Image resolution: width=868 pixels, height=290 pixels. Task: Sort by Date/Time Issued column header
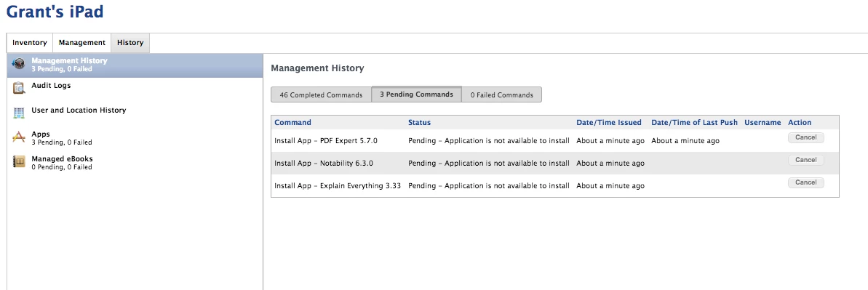click(609, 122)
